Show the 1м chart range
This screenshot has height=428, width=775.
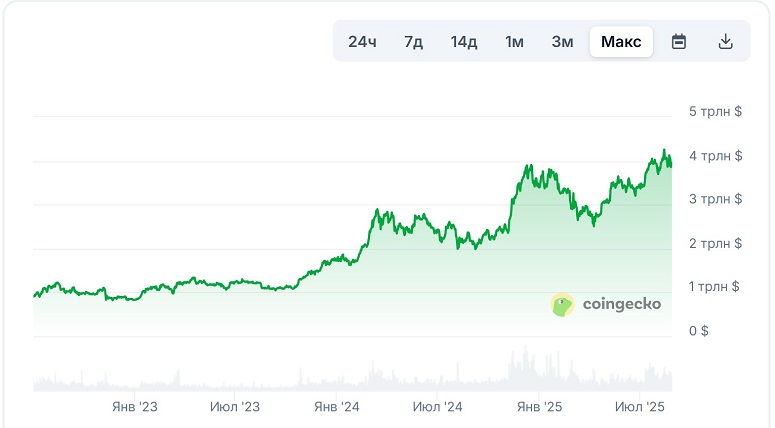[514, 42]
